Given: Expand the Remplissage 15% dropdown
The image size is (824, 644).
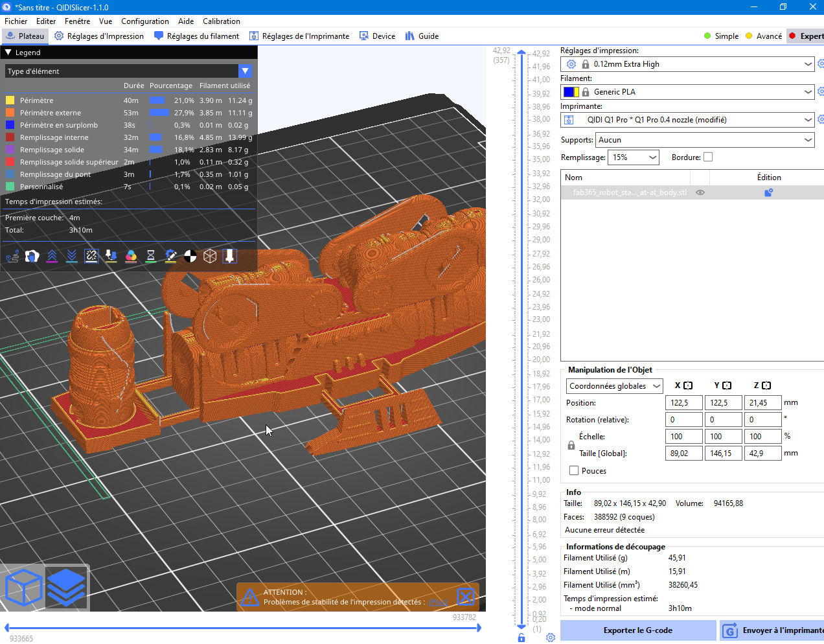Looking at the screenshot, I should click(x=633, y=157).
